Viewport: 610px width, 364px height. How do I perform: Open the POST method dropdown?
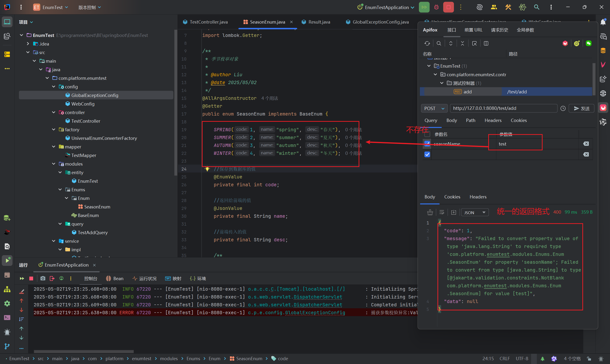[434, 108]
